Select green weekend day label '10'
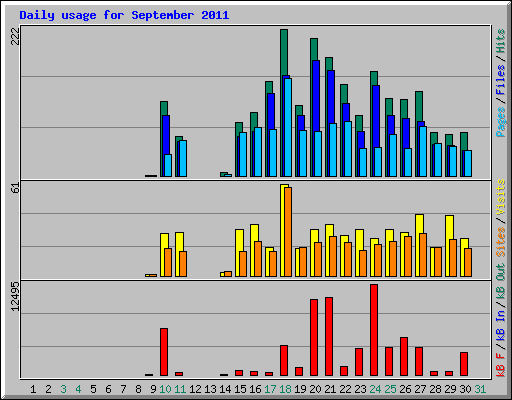 165,389
